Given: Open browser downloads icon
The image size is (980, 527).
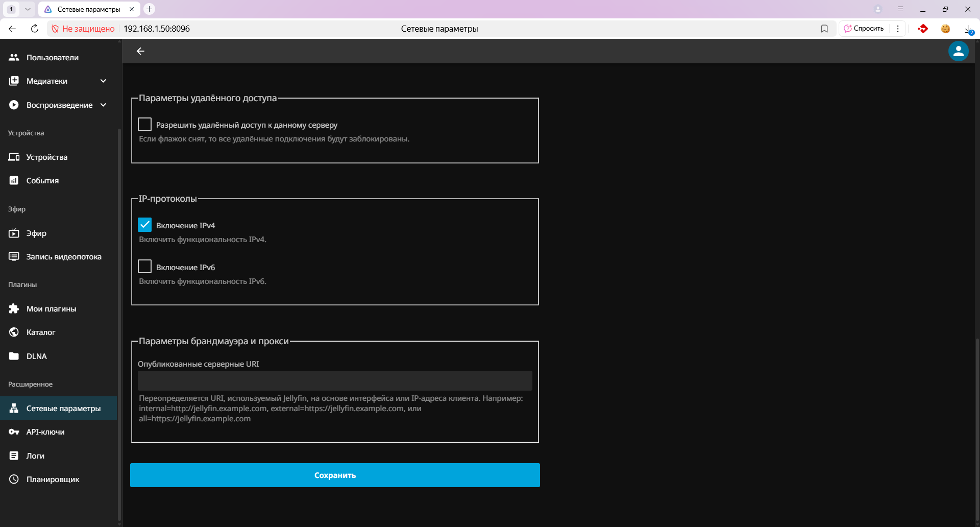Looking at the screenshot, I should (x=968, y=29).
